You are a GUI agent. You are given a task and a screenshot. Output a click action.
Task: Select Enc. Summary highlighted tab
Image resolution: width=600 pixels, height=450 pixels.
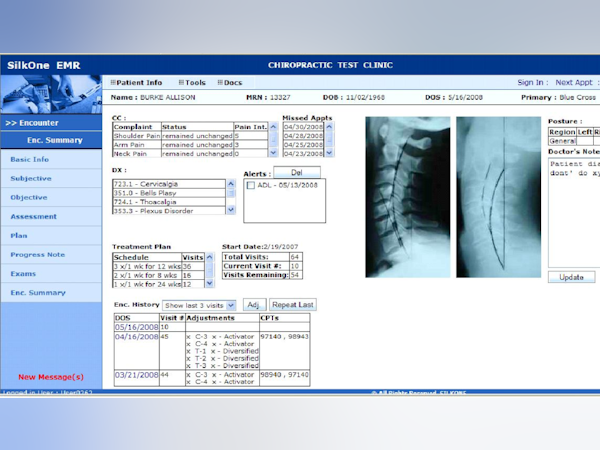point(51,140)
